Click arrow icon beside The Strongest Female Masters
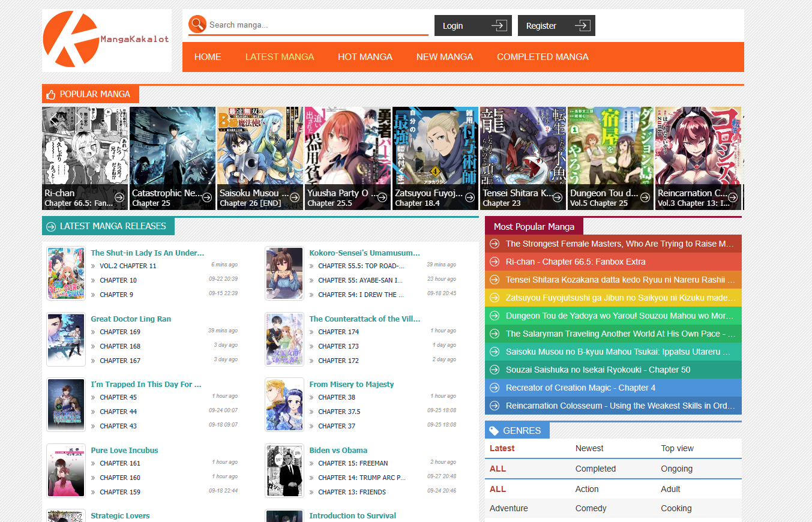 point(495,244)
